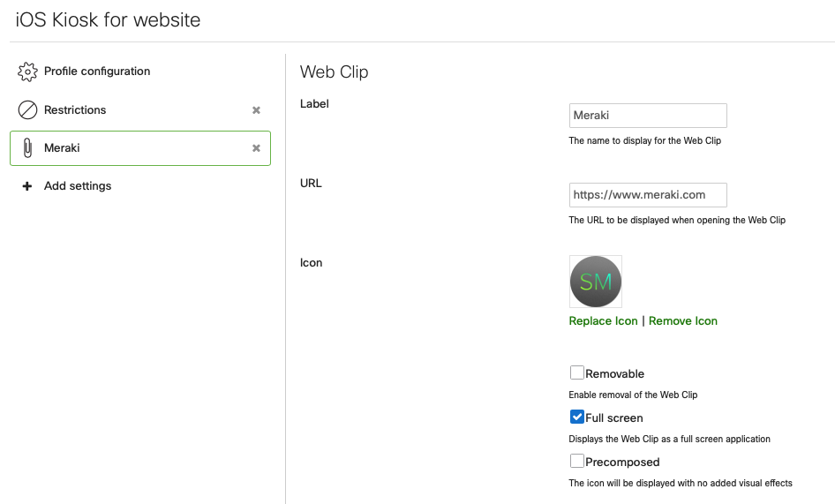
Task: Click the Precomposed option label text
Action: [622, 463]
